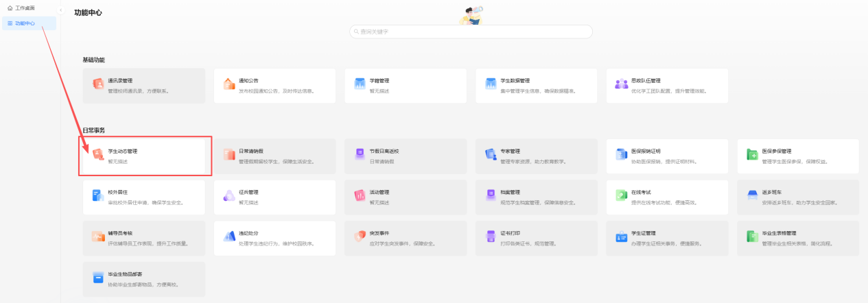Open the 返乡班车 bus icon
The height and width of the screenshot is (303, 868).
[752, 196]
